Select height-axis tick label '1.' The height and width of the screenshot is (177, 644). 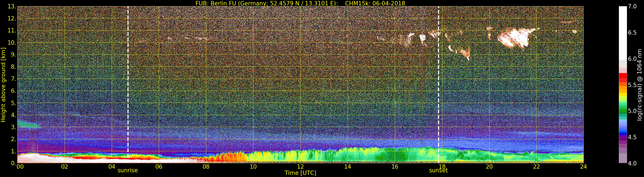pyautogui.click(x=14, y=151)
